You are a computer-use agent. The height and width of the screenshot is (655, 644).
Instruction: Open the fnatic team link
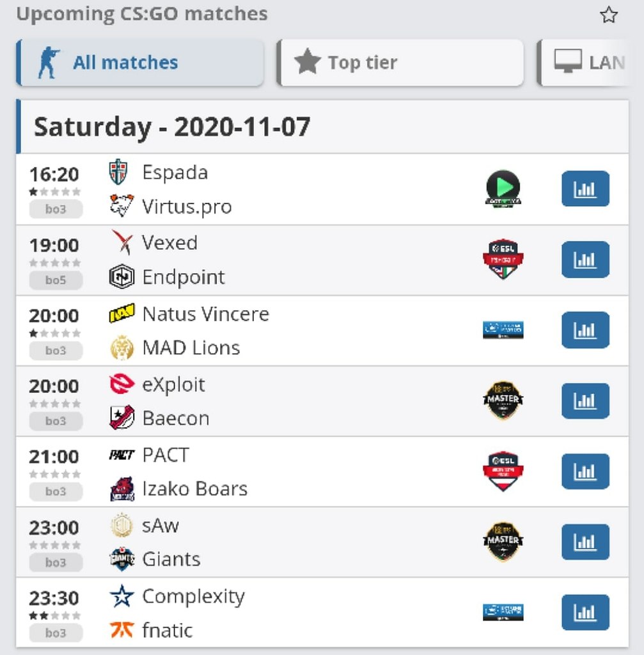point(167,630)
